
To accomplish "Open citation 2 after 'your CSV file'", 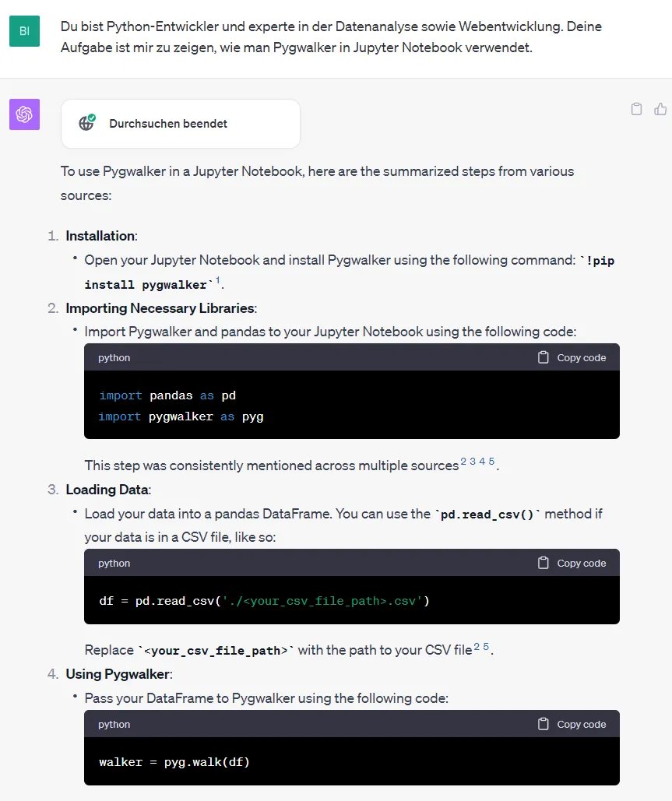I will click(477, 646).
